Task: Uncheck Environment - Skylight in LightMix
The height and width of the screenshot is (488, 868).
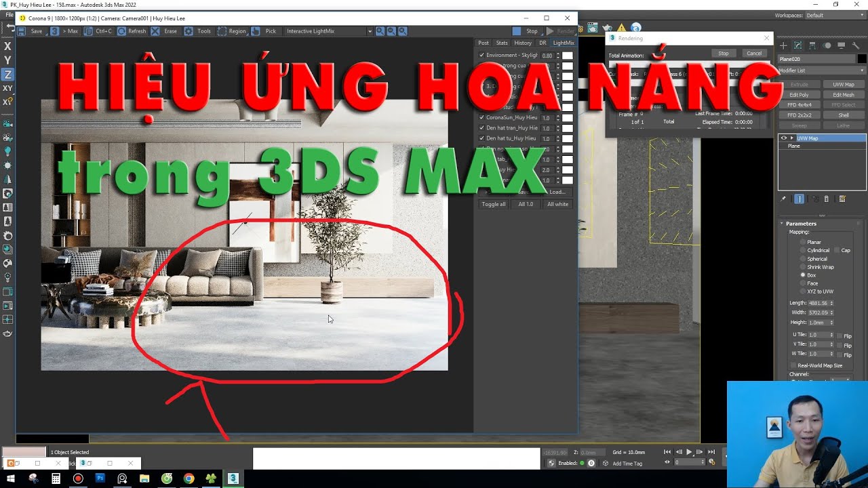Action: 481,55
